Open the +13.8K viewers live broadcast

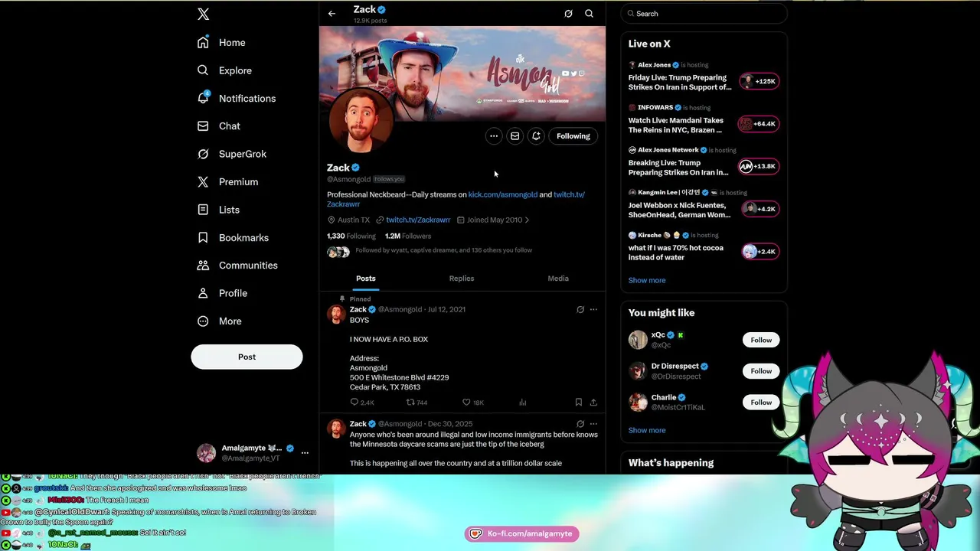[x=759, y=166]
